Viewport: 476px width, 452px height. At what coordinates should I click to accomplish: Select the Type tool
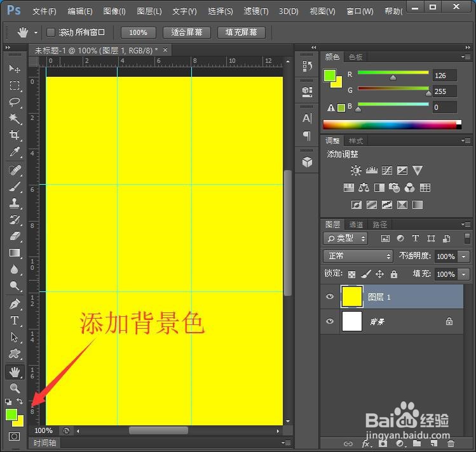point(14,321)
